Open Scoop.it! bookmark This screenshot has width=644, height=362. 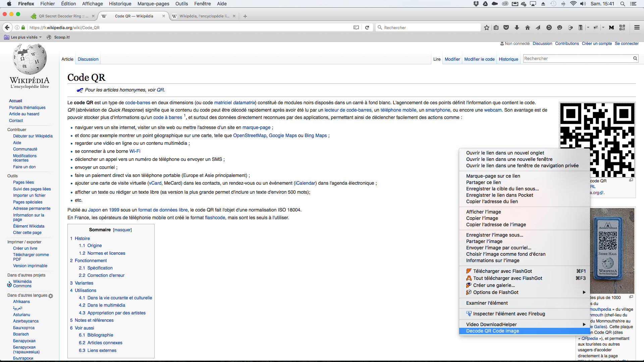tap(58, 37)
